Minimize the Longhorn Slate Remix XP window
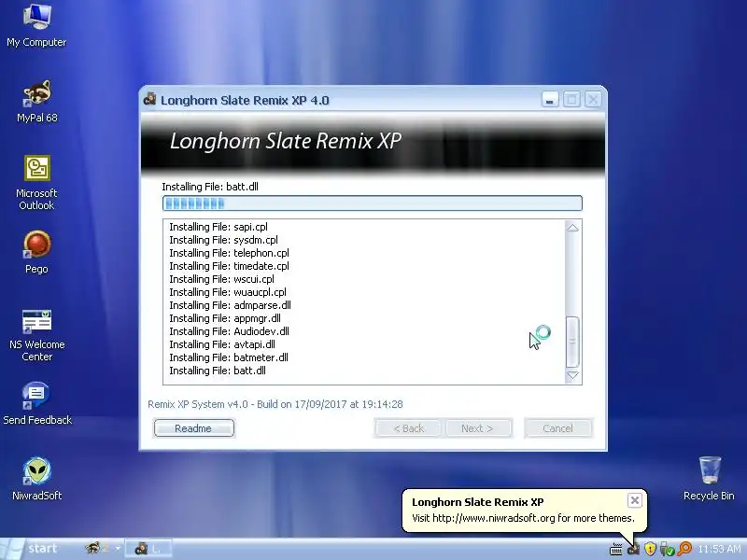The image size is (747, 560). (550, 100)
